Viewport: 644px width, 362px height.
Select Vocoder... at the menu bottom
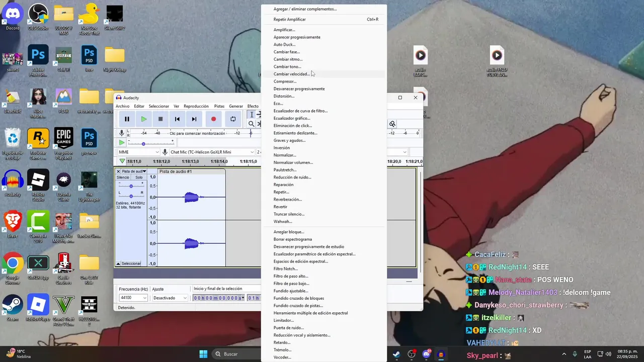pyautogui.click(x=324, y=357)
